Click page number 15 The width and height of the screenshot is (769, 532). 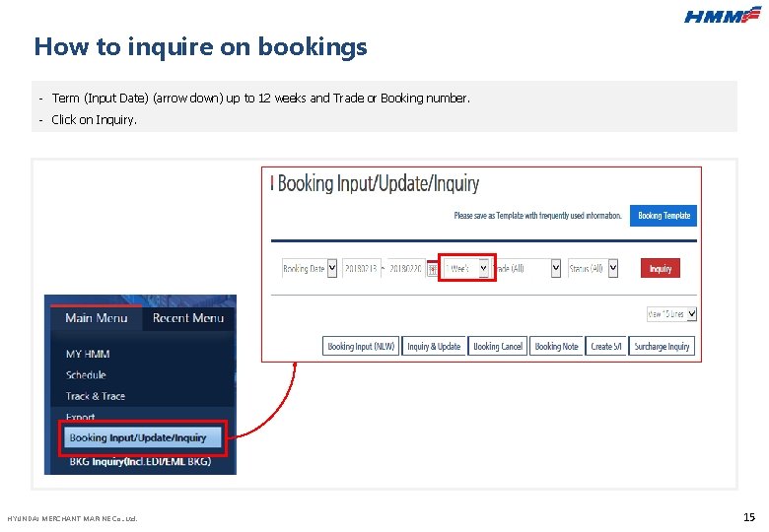pyautogui.click(x=749, y=517)
